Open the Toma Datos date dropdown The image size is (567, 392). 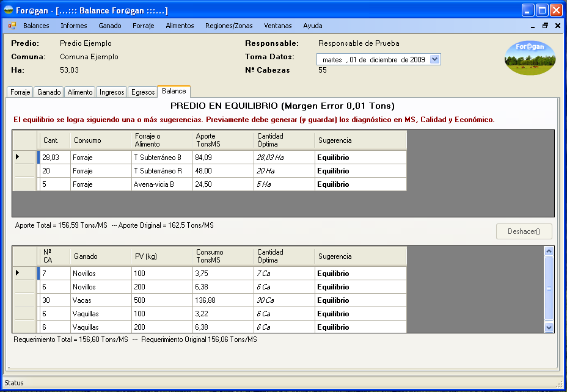[434, 59]
